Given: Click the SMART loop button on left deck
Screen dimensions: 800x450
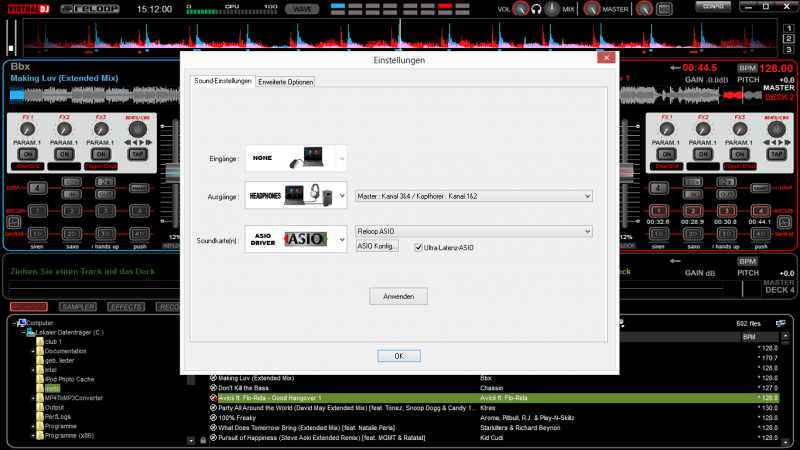Looking at the screenshot, I should pyautogui.click(x=139, y=188).
